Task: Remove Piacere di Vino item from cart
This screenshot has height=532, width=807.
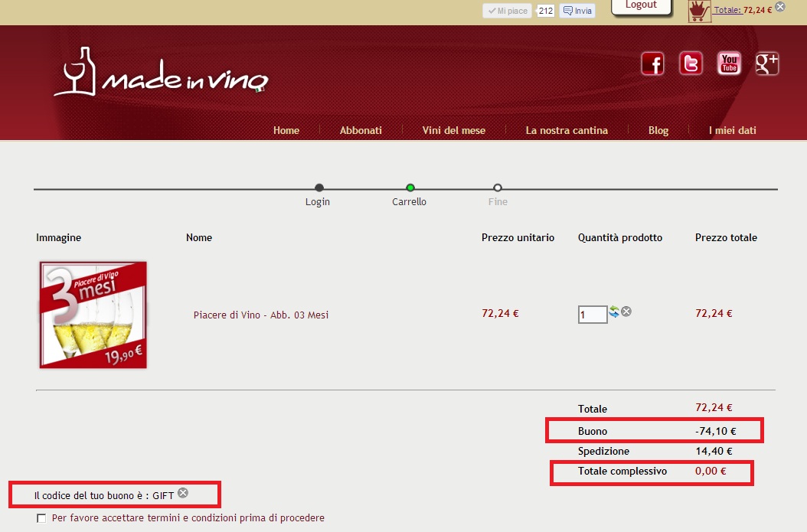Action: tap(626, 312)
